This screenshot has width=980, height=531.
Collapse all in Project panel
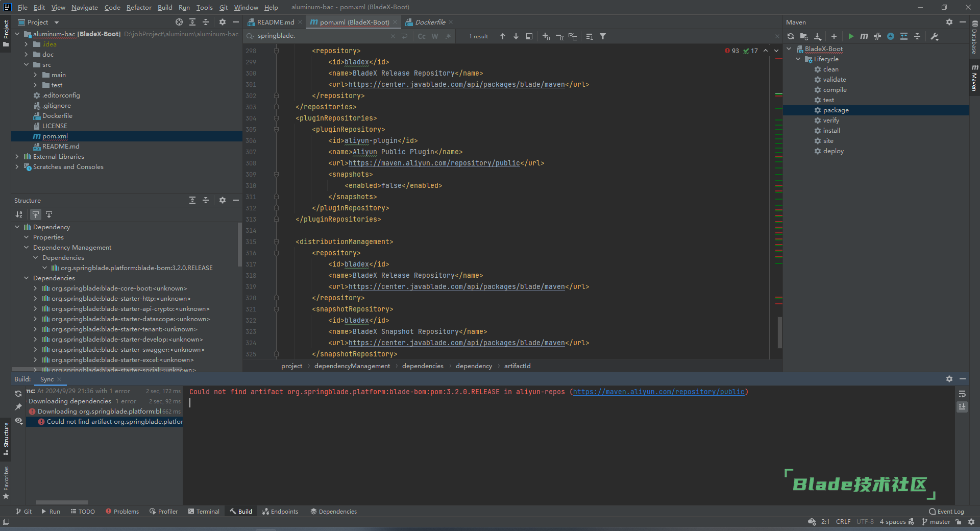point(205,22)
